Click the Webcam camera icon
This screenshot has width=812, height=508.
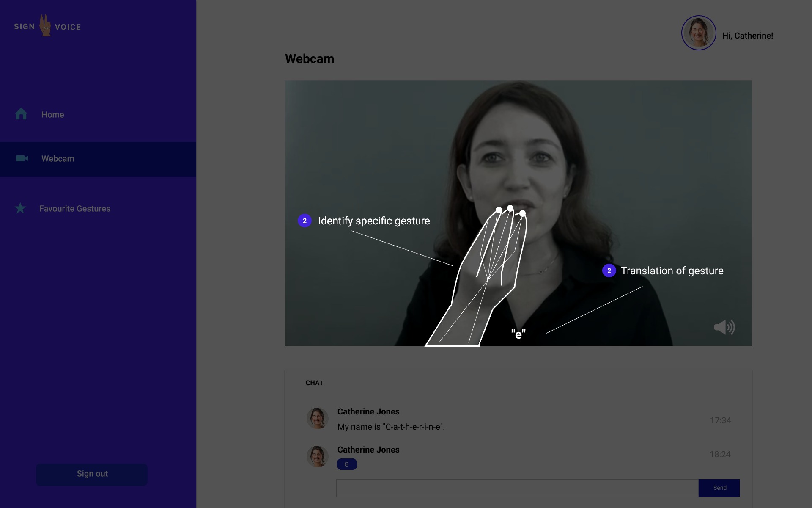(22, 158)
